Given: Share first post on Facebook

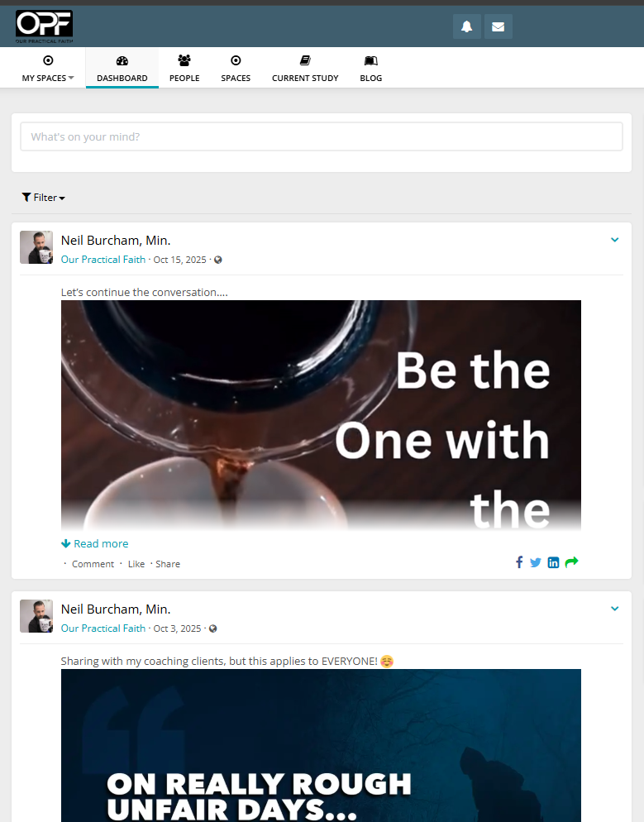Looking at the screenshot, I should click(519, 562).
